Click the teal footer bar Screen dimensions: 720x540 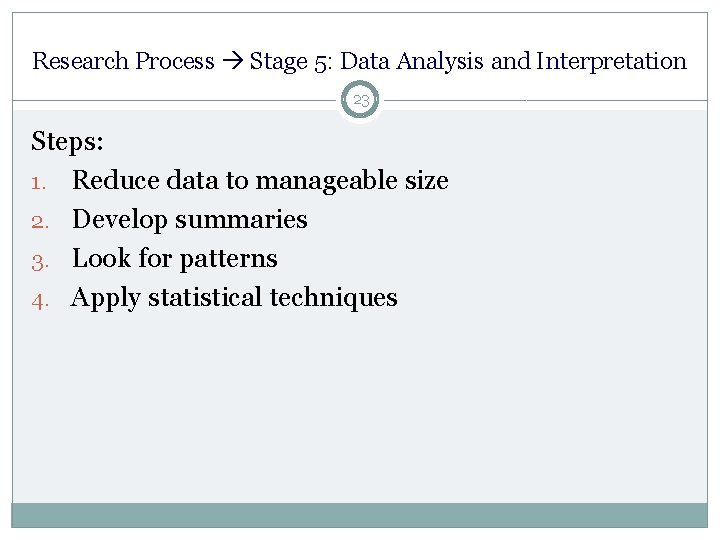[x=360, y=515]
